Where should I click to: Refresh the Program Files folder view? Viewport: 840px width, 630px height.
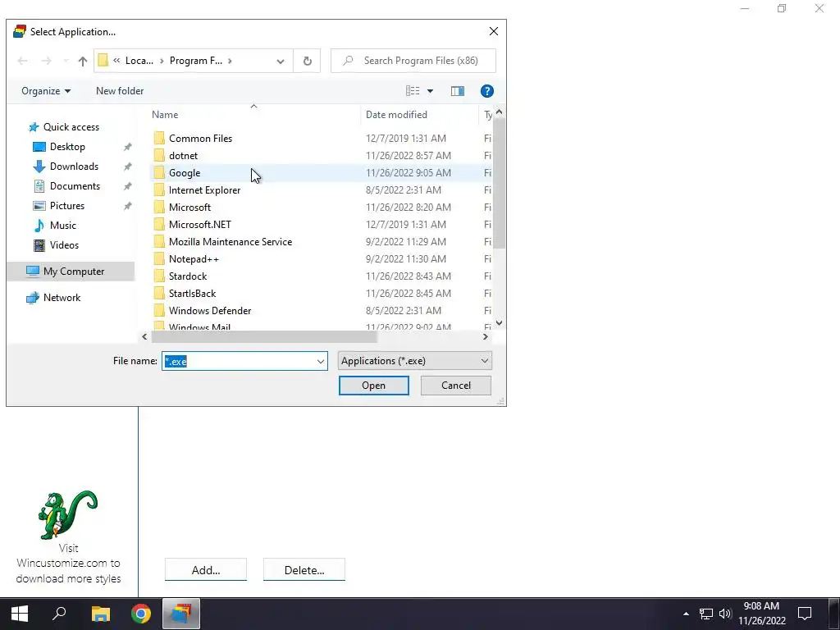(308, 61)
